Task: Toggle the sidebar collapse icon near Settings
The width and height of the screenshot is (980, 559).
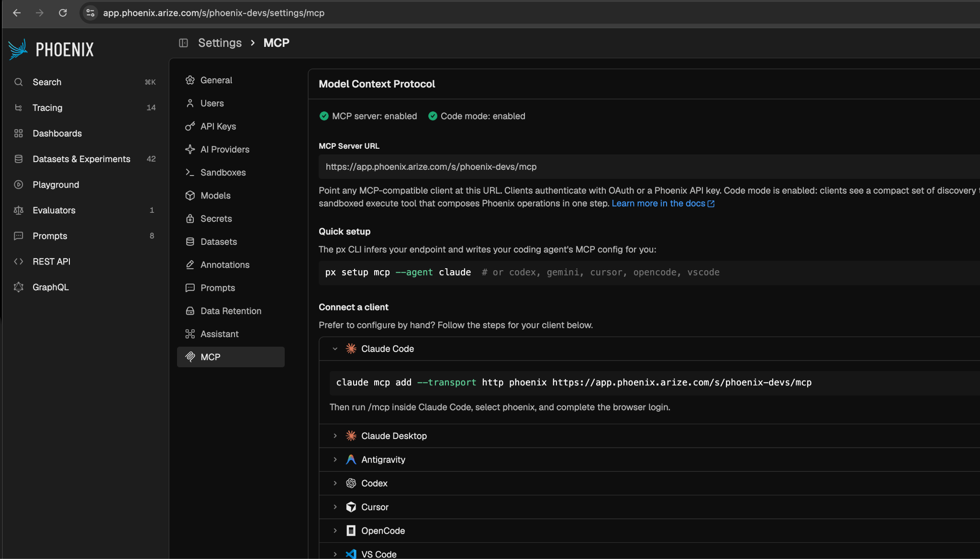Action: pos(183,43)
